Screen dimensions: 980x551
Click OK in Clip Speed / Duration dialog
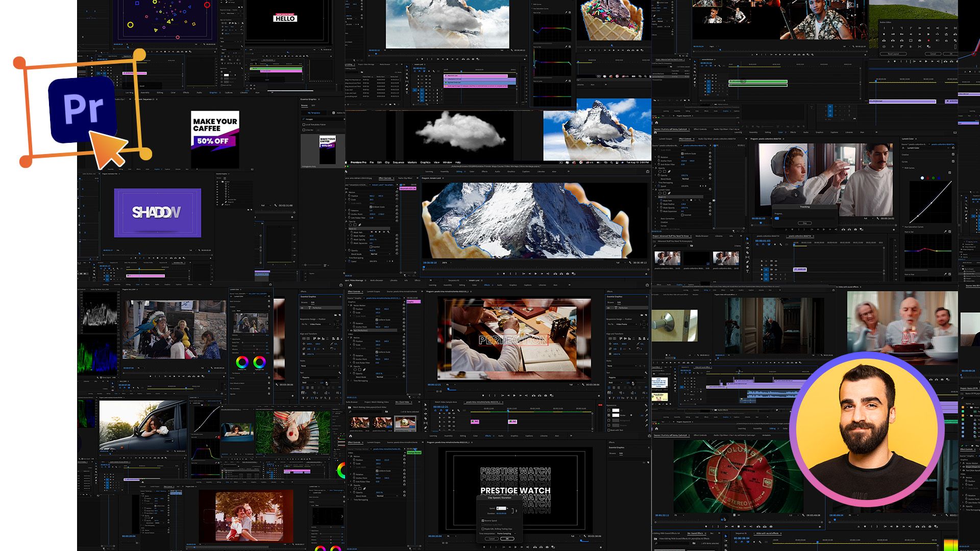(x=507, y=539)
